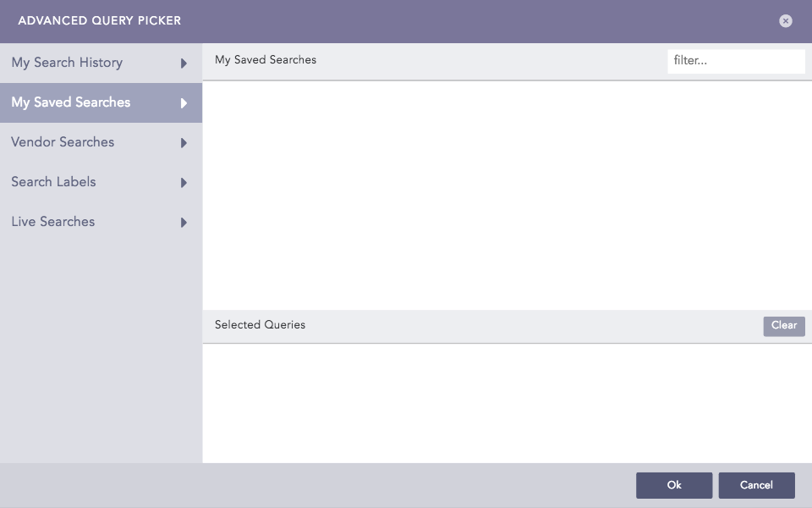This screenshot has width=812, height=508.
Task: Click the My Saved Searches chevron icon
Action: (x=184, y=102)
